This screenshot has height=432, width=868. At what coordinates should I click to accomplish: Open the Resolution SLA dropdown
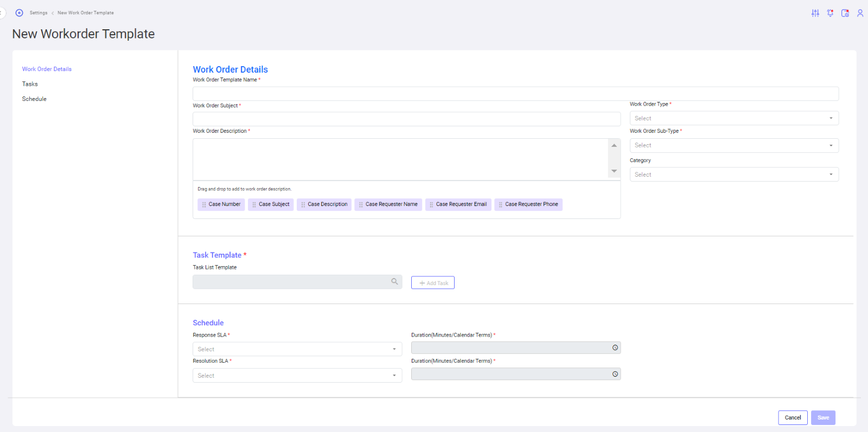[x=297, y=376]
